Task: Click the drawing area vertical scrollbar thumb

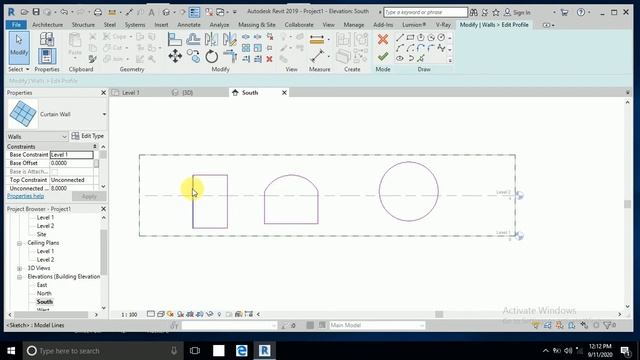Action: (x=628, y=204)
